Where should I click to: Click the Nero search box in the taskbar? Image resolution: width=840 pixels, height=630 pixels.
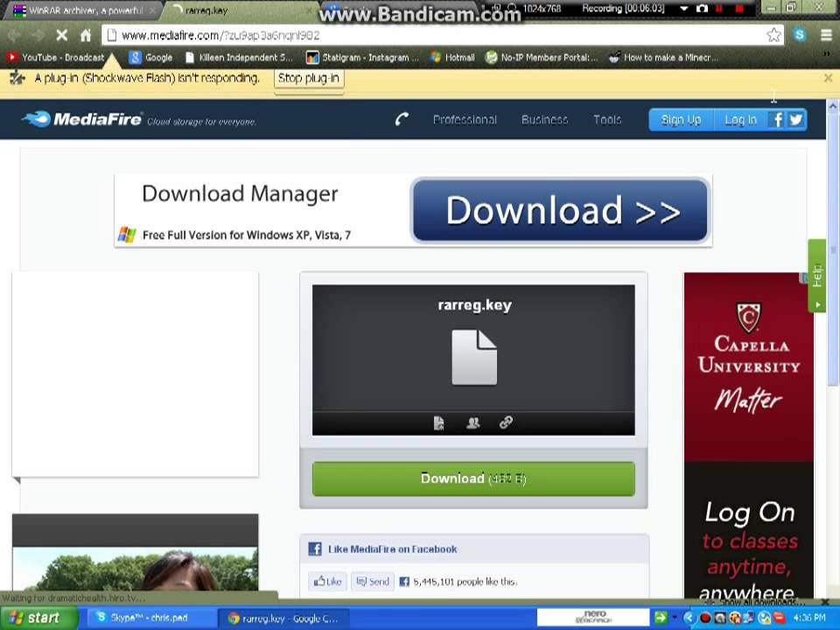pos(592,618)
